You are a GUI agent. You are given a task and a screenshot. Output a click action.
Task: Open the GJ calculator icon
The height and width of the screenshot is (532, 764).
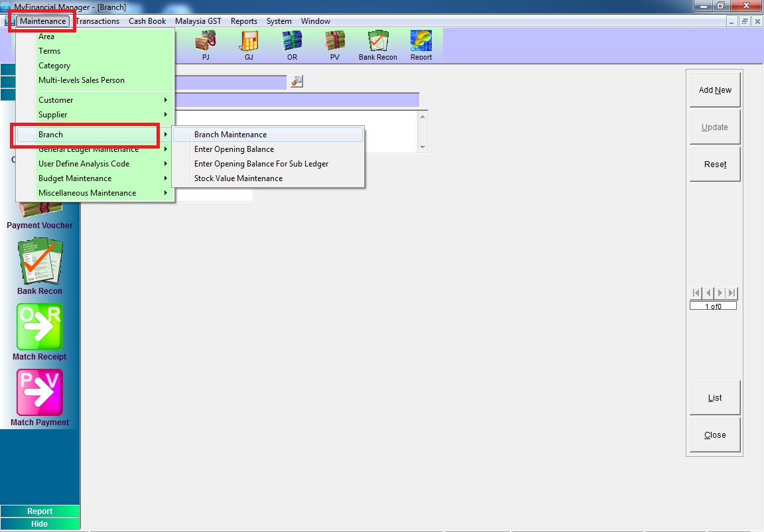click(249, 43)
